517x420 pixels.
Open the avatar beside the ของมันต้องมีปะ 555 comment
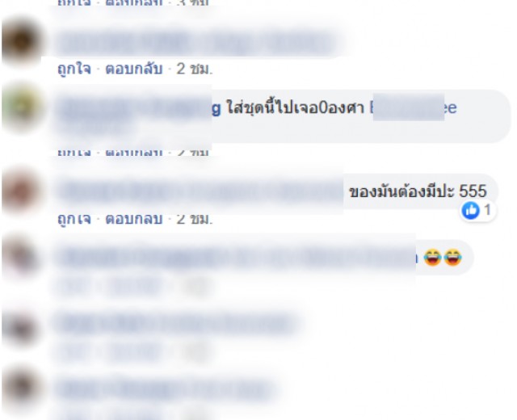(x=21, y=191)
